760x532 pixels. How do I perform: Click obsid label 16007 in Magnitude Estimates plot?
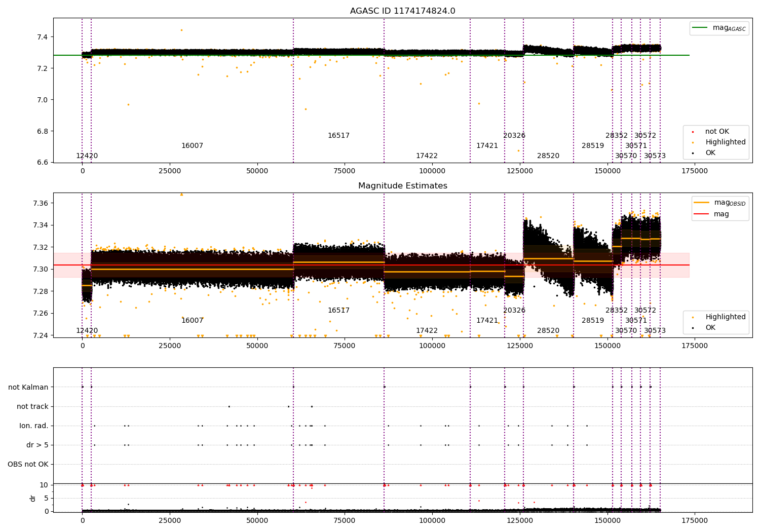coord(192,321)
